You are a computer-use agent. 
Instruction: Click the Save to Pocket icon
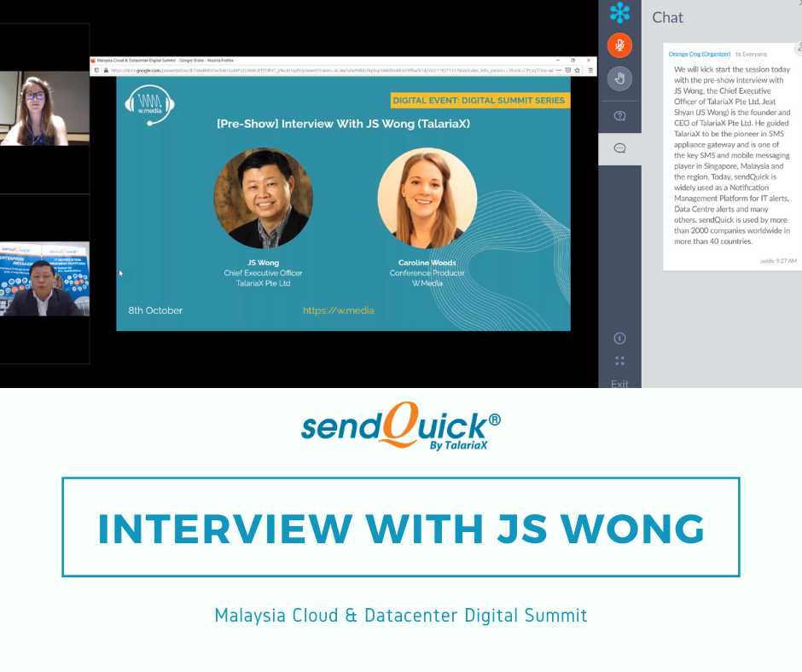tap(568, 71)
